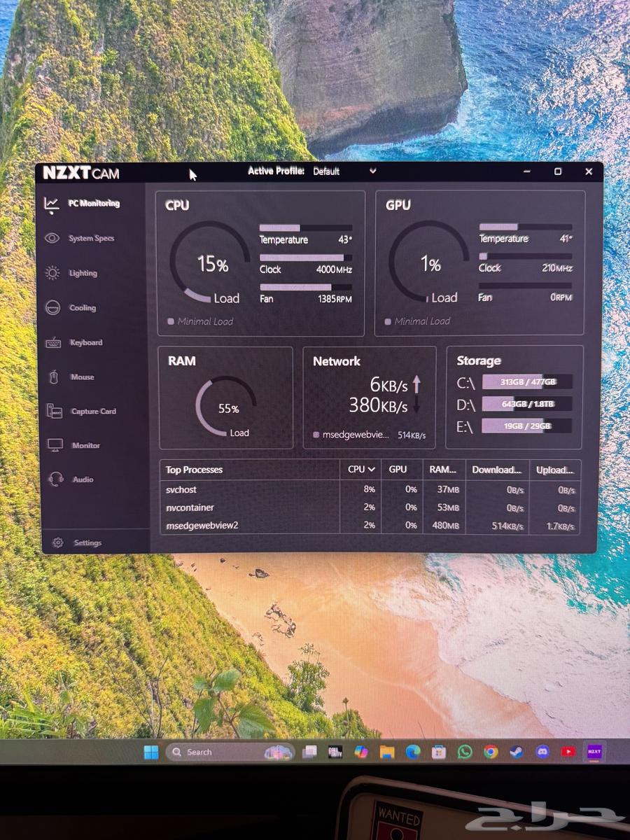This screenshot has height=840, width=630.
Task: Open the Active Profile dropdown
Action: click(344, 171)
